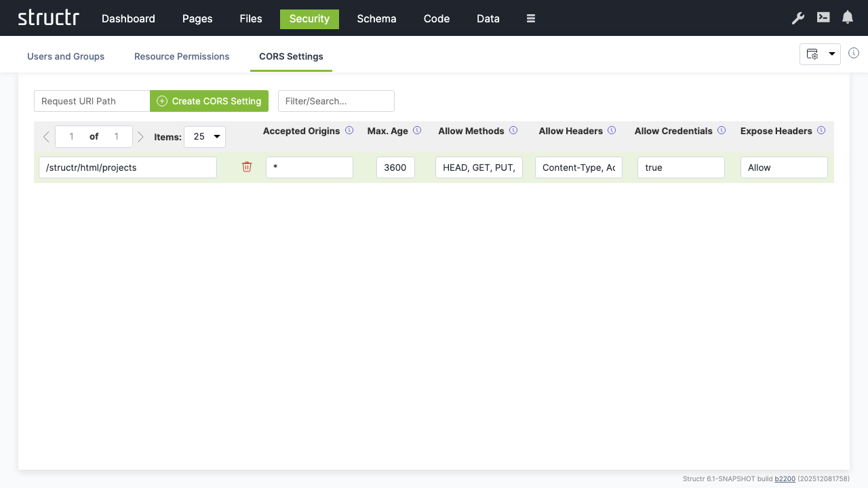Open the admin console terminal icon
This screenshot has height=488, width=868.
point(823,18)
